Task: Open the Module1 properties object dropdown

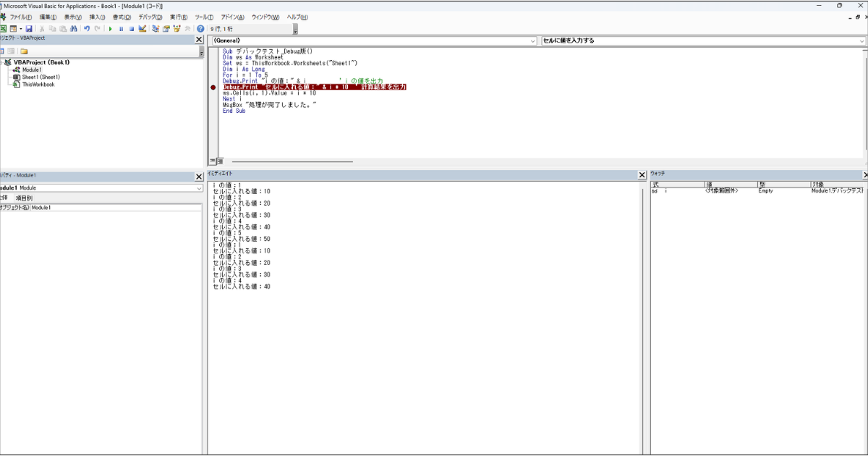Action: [x=199, y=188]
